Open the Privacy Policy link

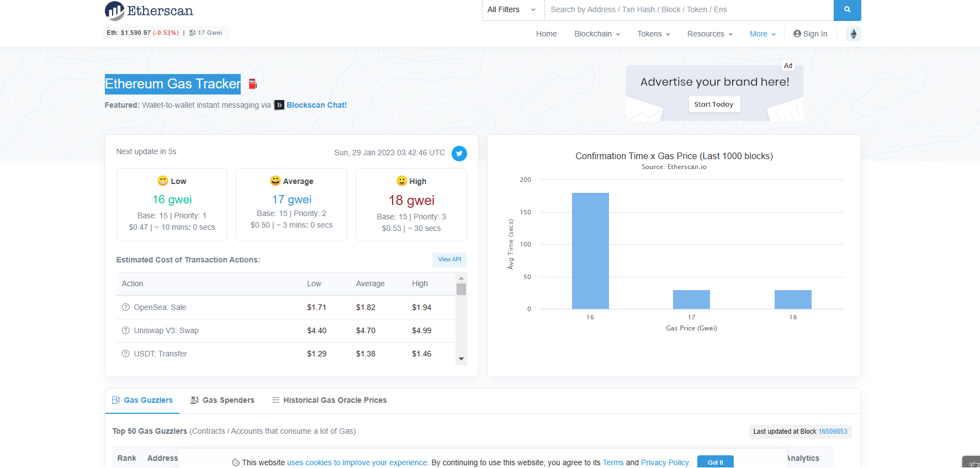pyautogui.click(x=665, y=462)
